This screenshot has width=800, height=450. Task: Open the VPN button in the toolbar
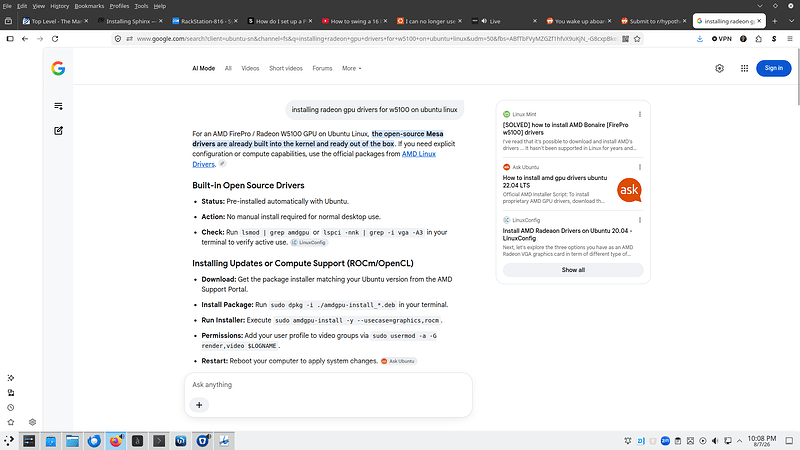(x=722, y=39)
